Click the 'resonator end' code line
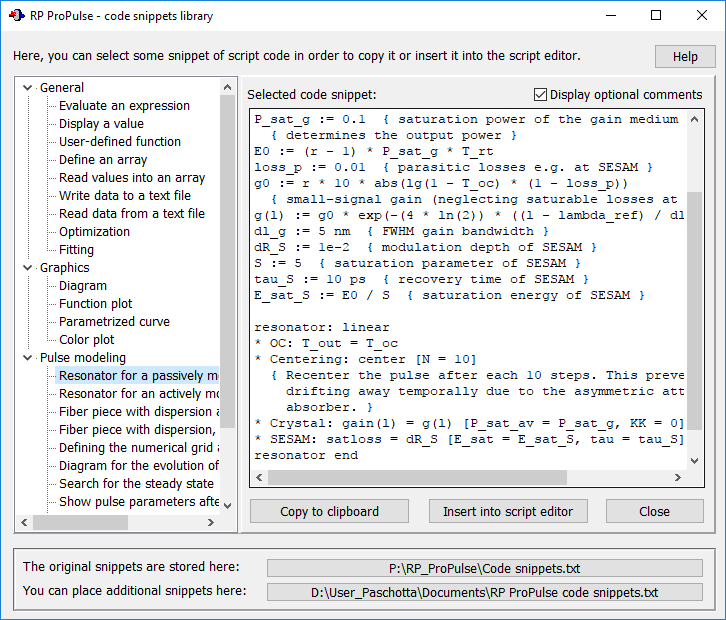Image resolution: width=726 pixels, height=620 pixels. pos(306,455)
